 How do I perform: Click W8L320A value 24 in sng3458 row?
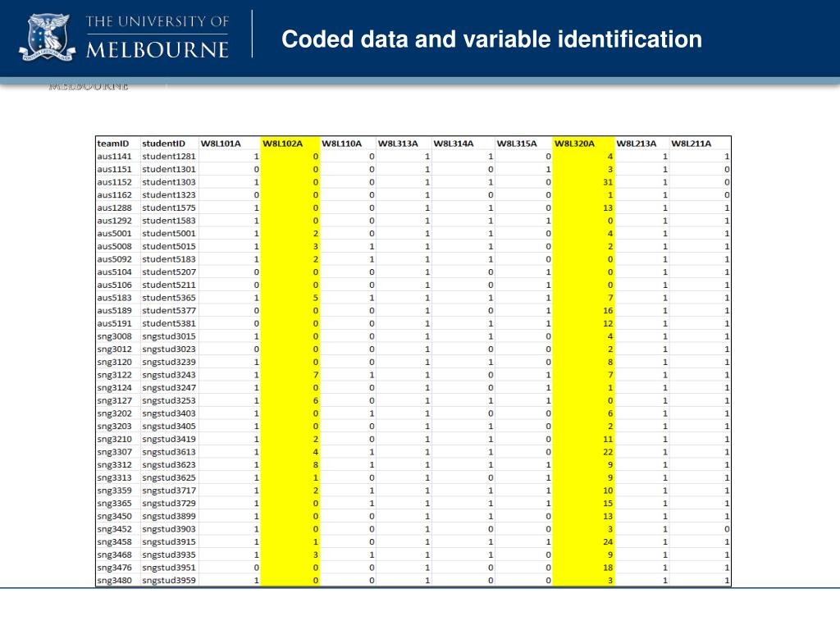pyautogui.click(x=608, y=542)
